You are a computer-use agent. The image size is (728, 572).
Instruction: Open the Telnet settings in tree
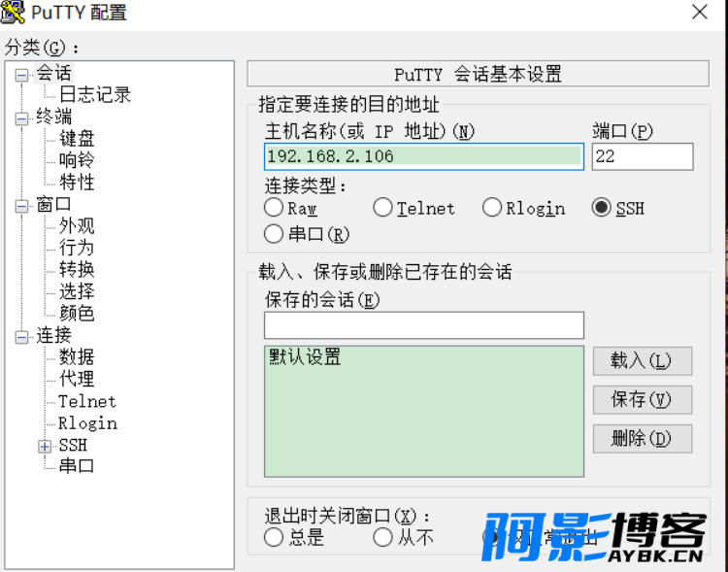87,401
